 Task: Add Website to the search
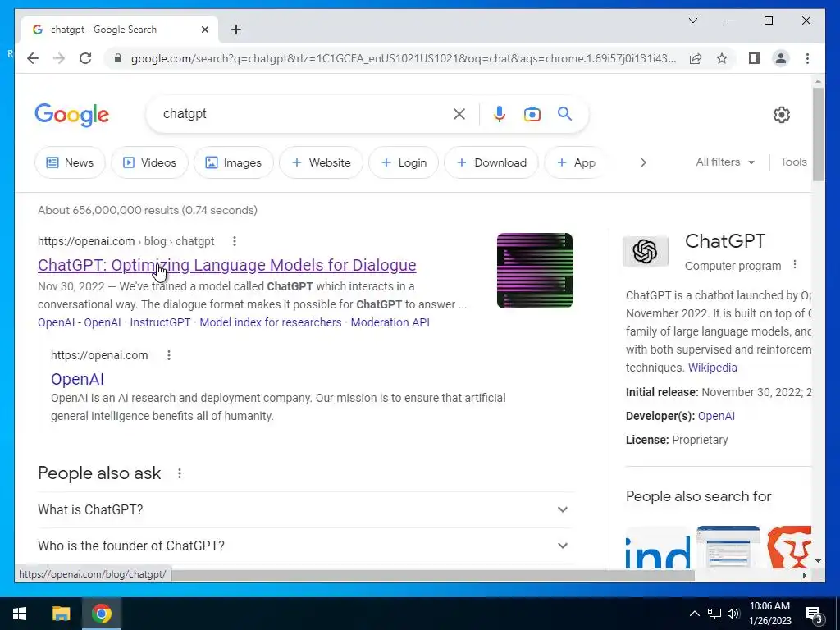pos(321,162)
